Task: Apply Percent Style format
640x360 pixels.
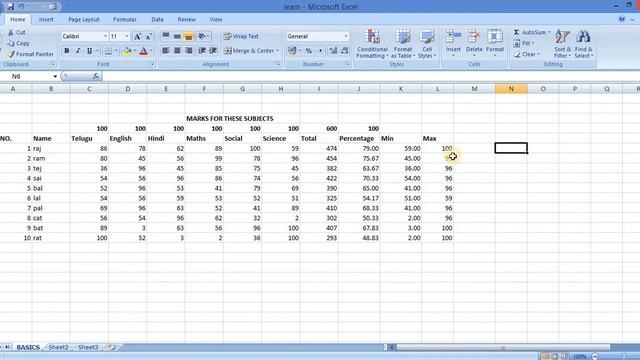Action: [309, 51]
